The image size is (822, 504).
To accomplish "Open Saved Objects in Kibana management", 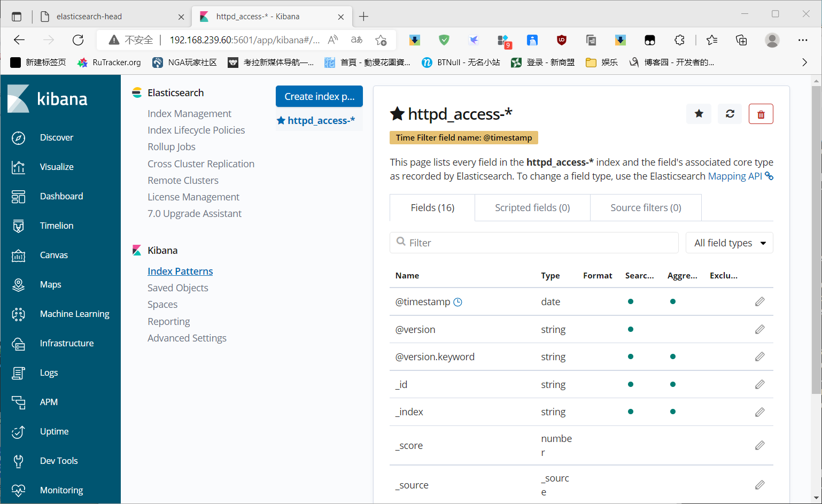I will 177,288.
